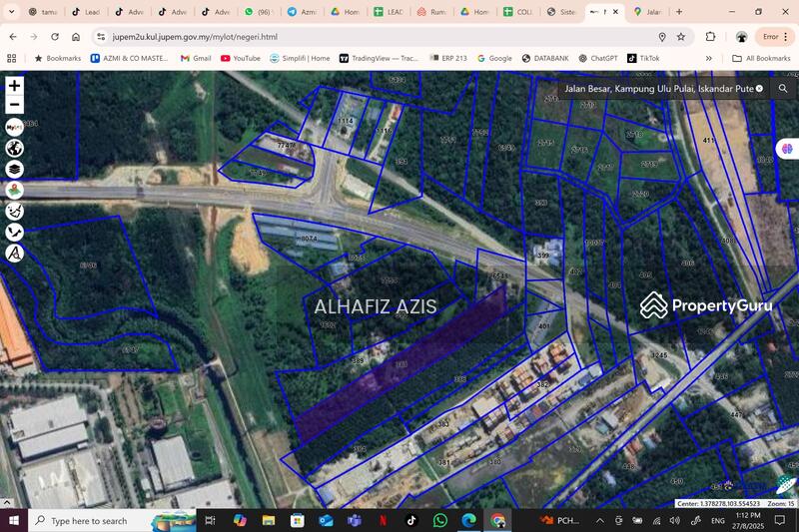Image resolution: width=799 pixels, height=532 pixels.
Task: Open the Chrome profile avatar
Action: click(741, 37)
